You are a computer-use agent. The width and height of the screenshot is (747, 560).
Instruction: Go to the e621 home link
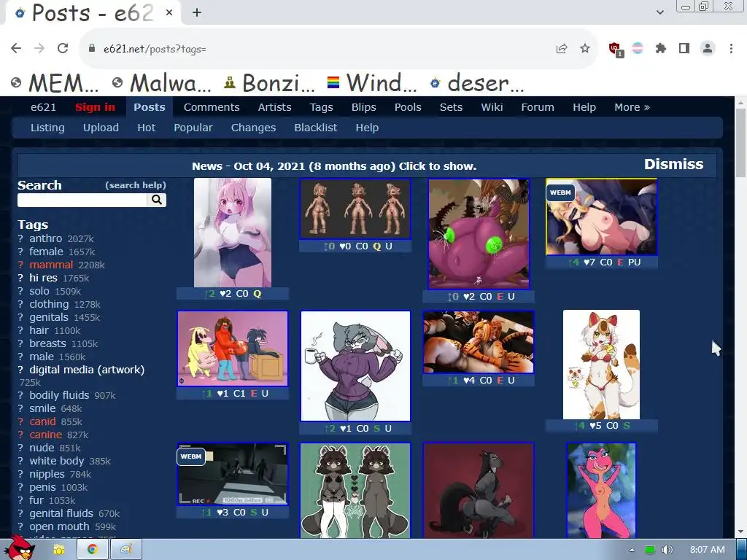pyautogui.click(x=43, y=107)
